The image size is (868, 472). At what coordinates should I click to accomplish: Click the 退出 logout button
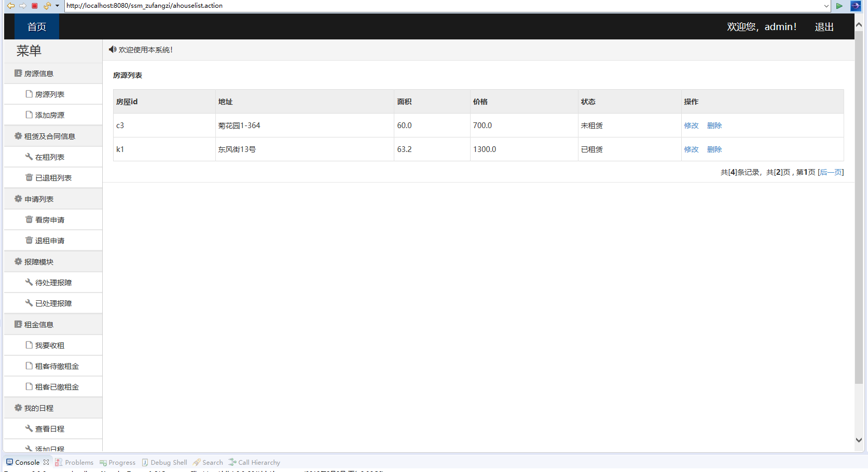[x=824, y=26]
